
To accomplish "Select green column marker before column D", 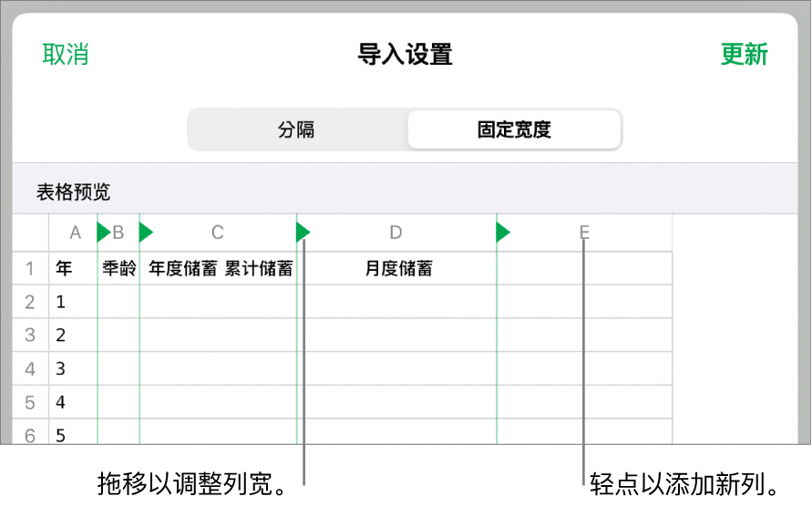I will tap(303, 233).
